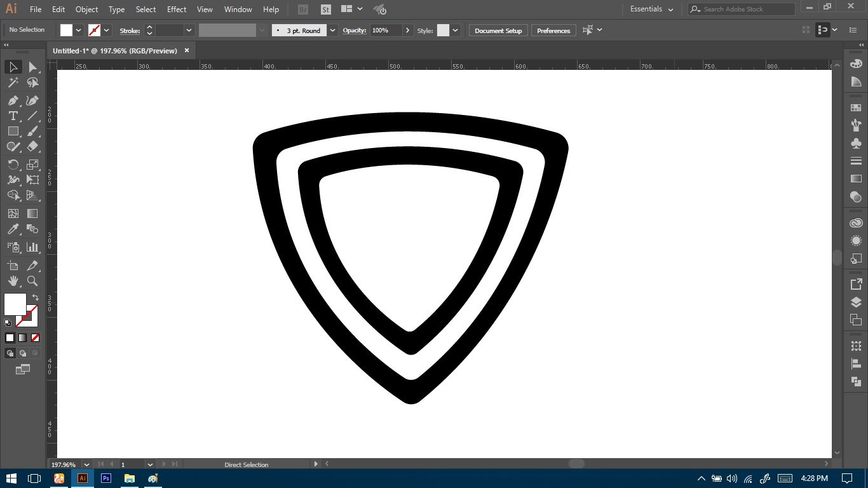Select the Direct Selection tool (white arrow)
This screenshot has width=868, height=488.
(33, 67)
